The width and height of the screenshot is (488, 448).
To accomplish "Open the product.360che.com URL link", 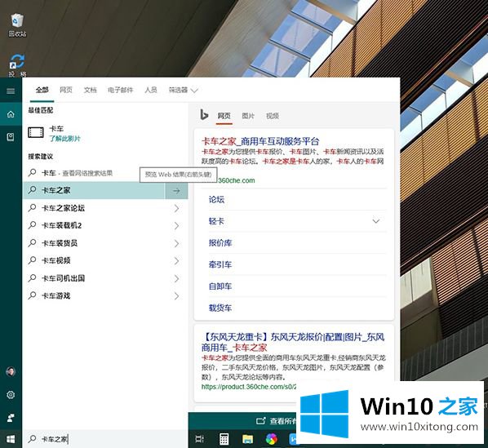I will (249, 387).
